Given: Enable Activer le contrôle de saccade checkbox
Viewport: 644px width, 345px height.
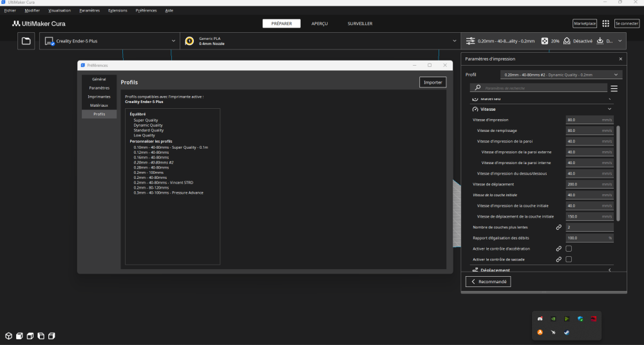Looking at the screenshot, I should click(x=569, y=259).
